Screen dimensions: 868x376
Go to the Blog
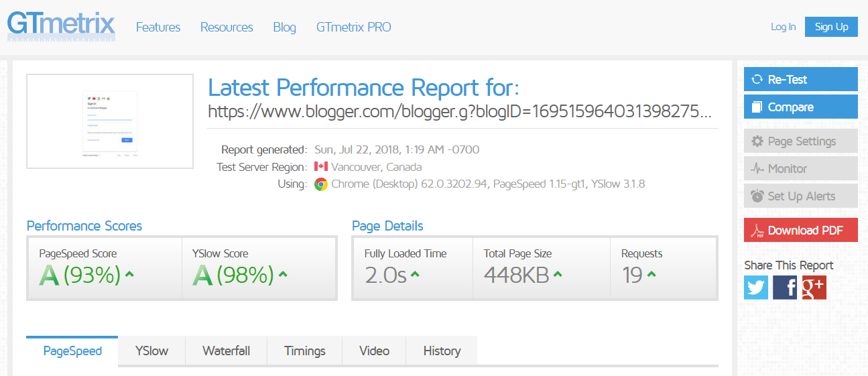[285, 27]
